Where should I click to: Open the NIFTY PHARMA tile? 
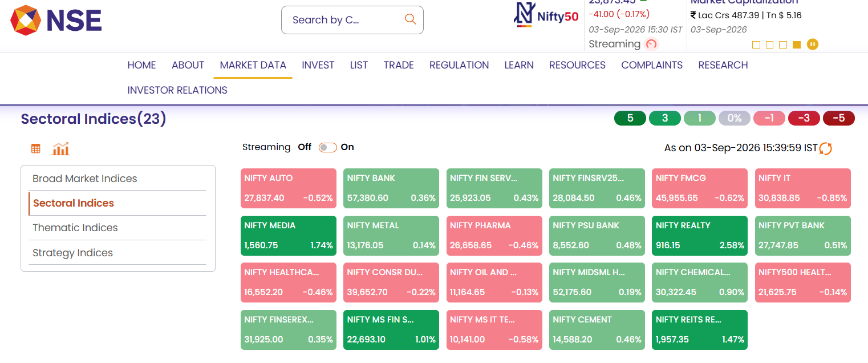click(494, 235)
